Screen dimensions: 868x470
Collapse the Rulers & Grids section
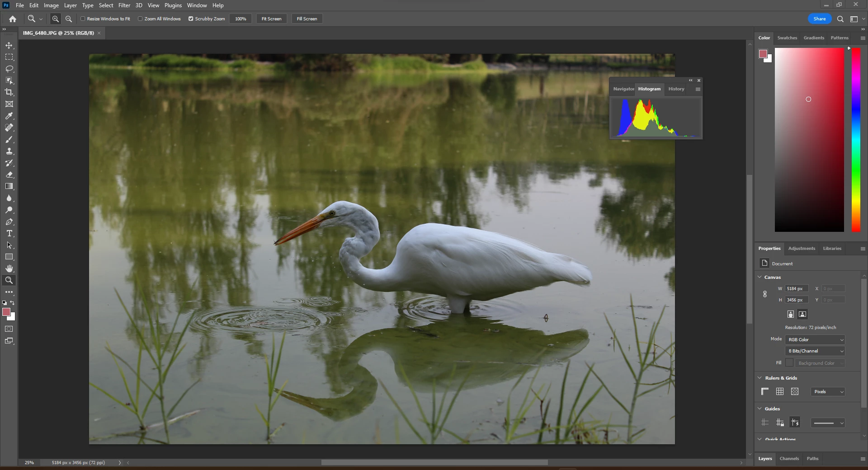pos(760,378)
